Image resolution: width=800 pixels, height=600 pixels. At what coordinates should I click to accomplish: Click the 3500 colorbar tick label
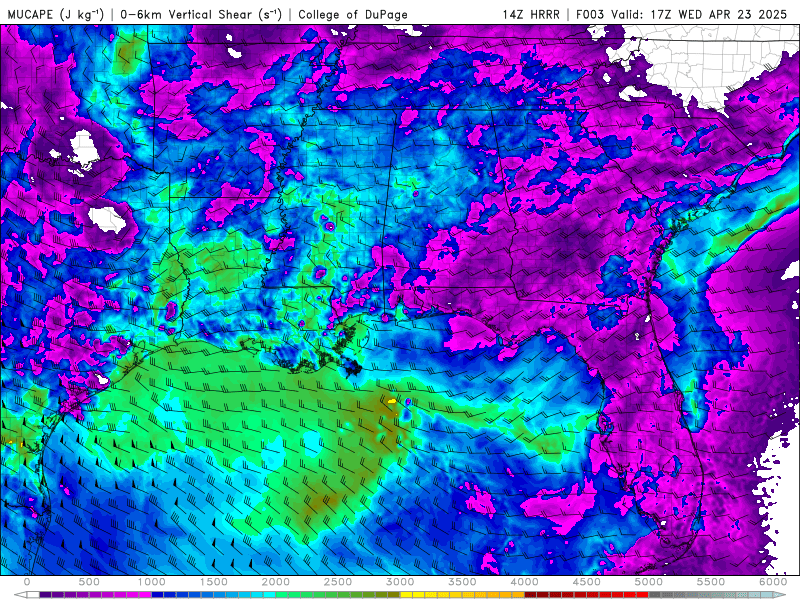point(462,582)
